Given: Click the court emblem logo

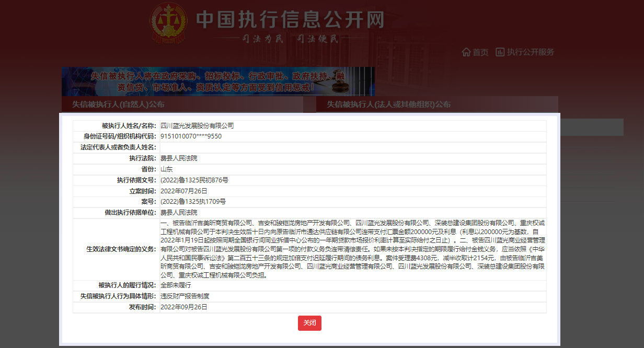Looking at the screenshot, I should pos(169,24).
